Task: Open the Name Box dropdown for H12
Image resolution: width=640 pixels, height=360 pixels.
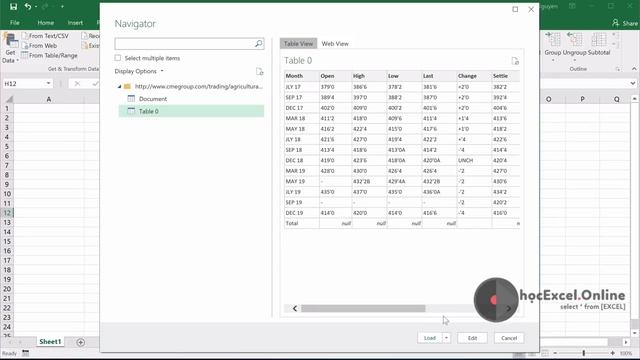Action: coord(48,84)
